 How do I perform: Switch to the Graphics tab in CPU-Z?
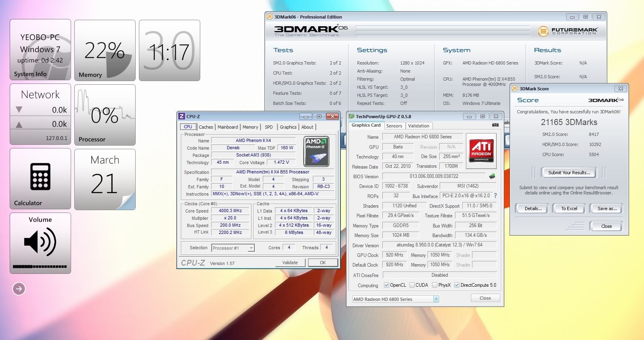(288, 127)
